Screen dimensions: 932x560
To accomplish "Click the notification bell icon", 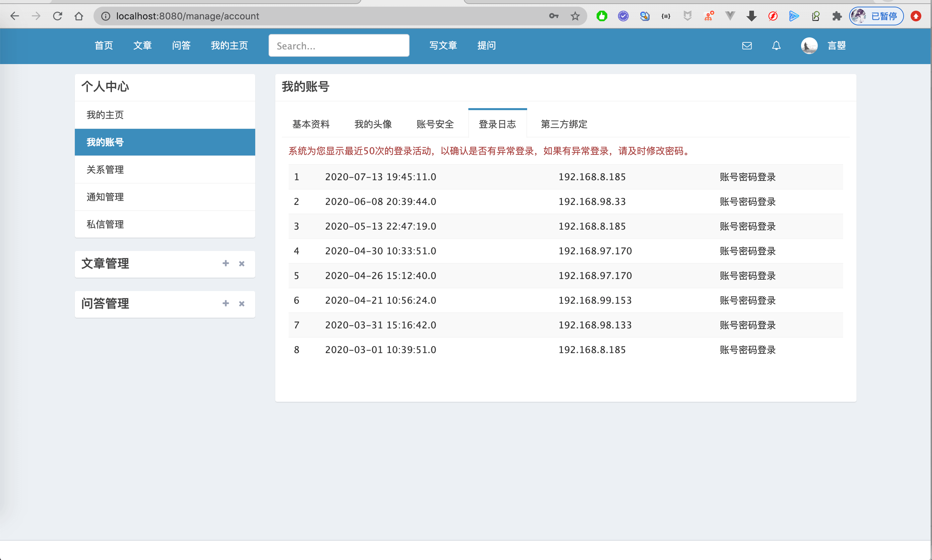I will [776, 46].
